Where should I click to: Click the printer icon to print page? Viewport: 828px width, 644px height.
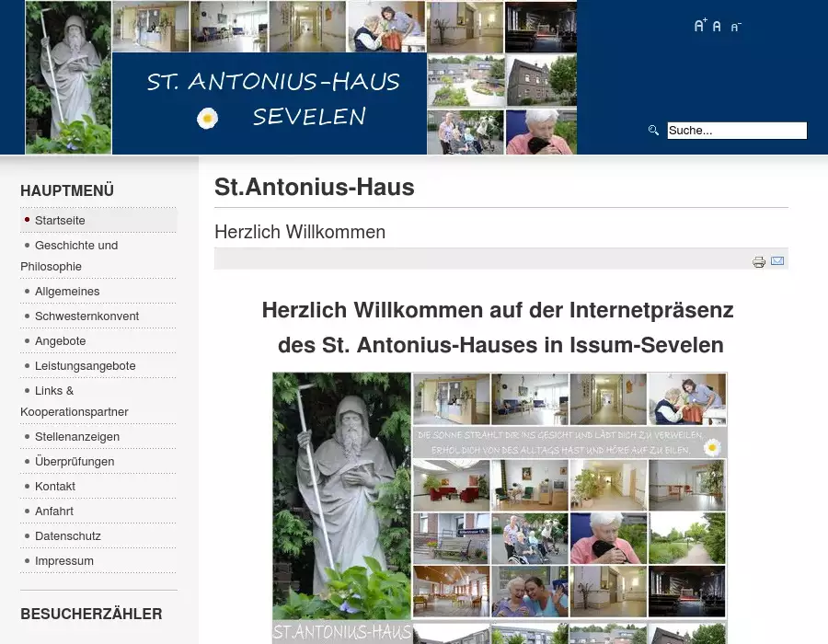click(x=759, y=262)
